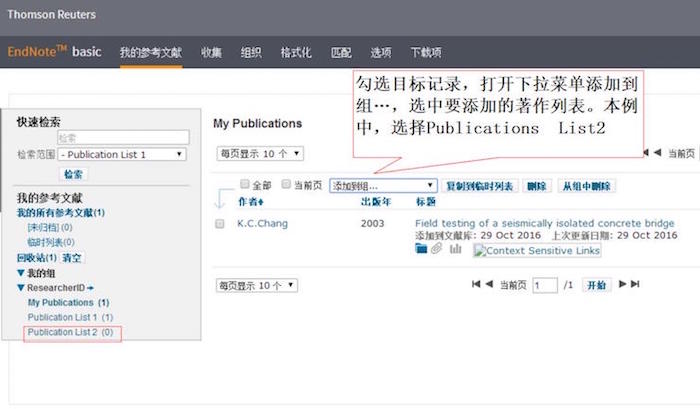
Task: Click the paperclip attachment icon
Action: point(437,249)
